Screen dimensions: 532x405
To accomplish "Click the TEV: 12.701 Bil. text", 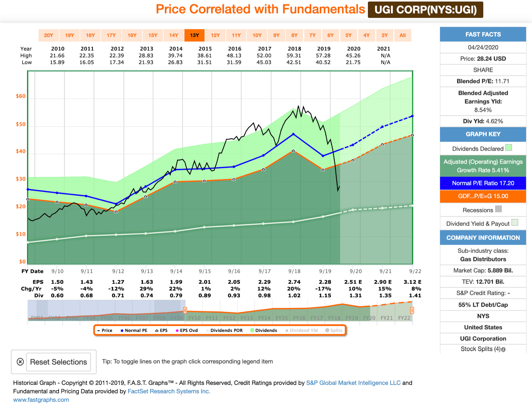I will pyautogui.click(x=483, y=282).
